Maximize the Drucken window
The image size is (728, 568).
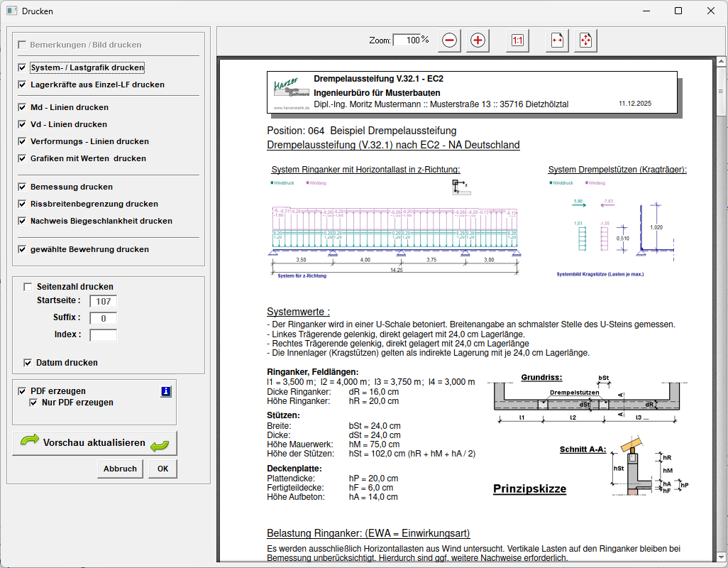coord(678,11)
